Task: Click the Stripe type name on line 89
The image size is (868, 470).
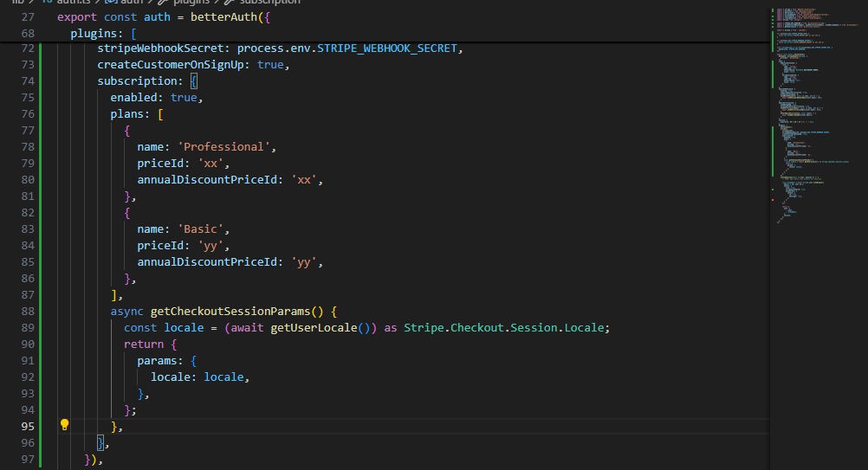Action: tap(424, 328)
